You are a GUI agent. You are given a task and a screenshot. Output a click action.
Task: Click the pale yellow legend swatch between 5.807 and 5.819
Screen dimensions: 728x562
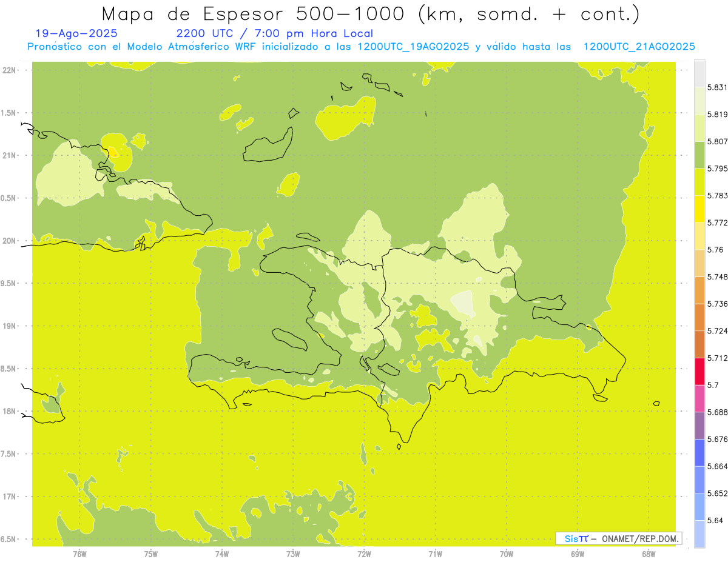(699, 127)
